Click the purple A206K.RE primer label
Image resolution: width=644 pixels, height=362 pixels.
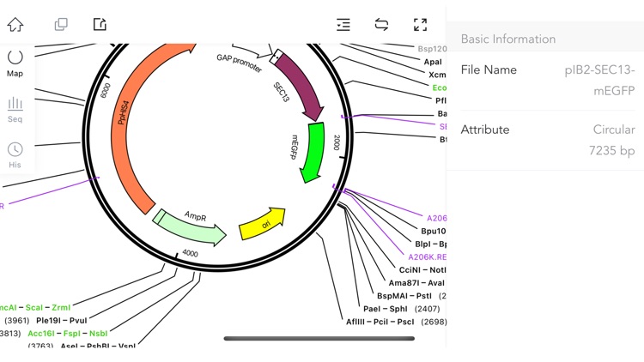pyautogui.click(x=427, y=257)
